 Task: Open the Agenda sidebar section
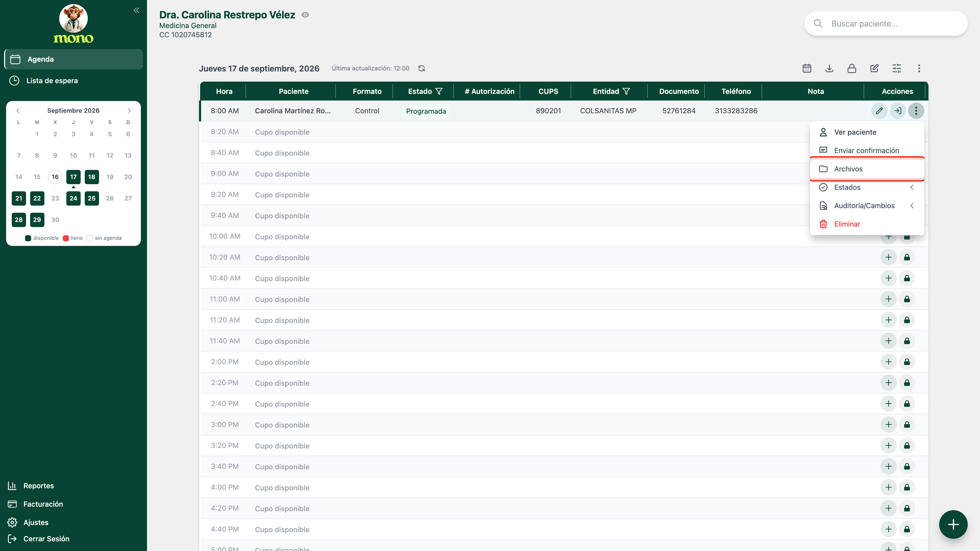pos(73,59)
